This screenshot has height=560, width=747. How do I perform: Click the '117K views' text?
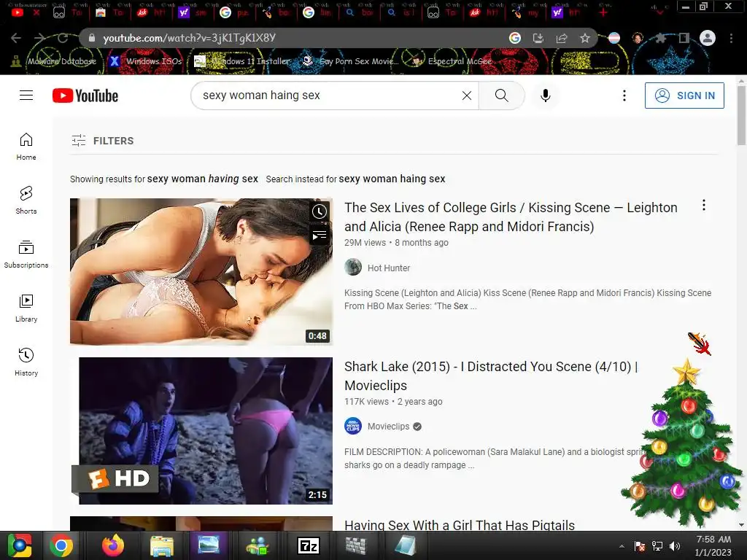coord(366,402)
